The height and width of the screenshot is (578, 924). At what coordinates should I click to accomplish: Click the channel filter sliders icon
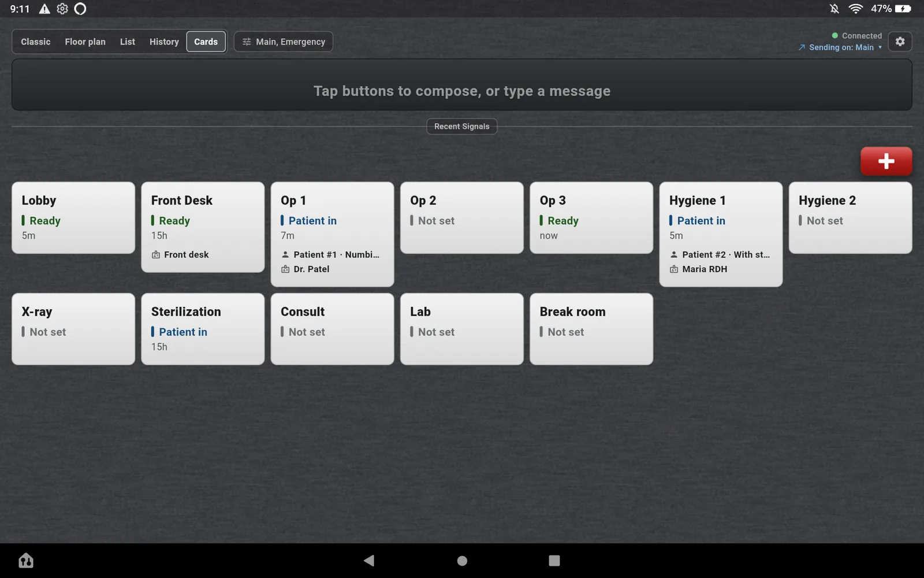click(x=247, y=42)
